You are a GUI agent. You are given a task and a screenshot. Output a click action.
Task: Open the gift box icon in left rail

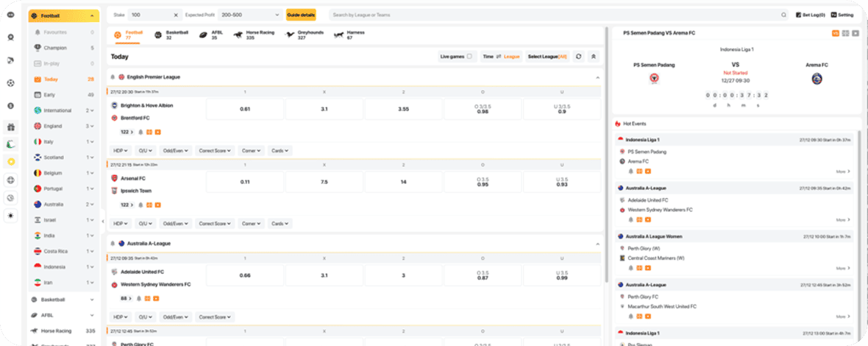(x=10, y=127)
